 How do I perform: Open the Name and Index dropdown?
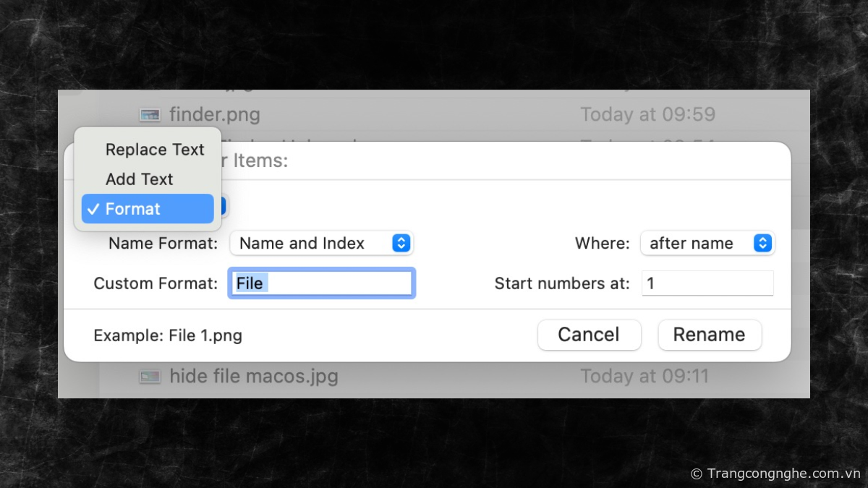(x=321, y=244)
